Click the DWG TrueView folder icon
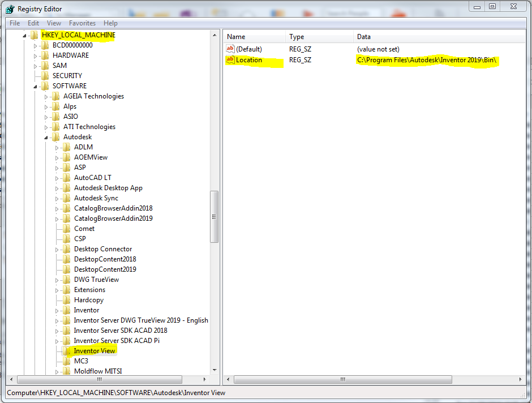Image resolution: width=532 pixels, height=403 pixels. point(67,280)
